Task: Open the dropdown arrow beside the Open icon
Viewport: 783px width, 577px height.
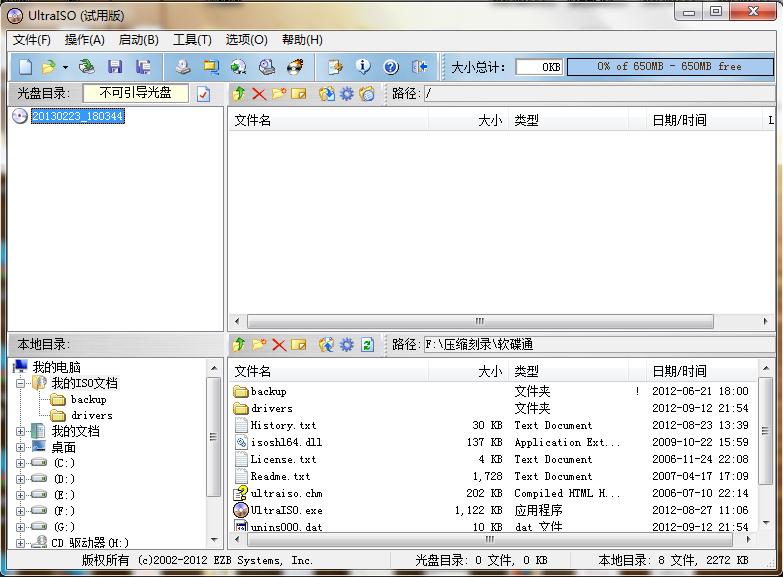Action: tap(65, 68)
